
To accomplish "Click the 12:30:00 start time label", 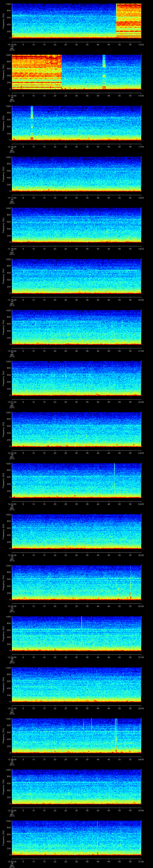I will point(12,861).
